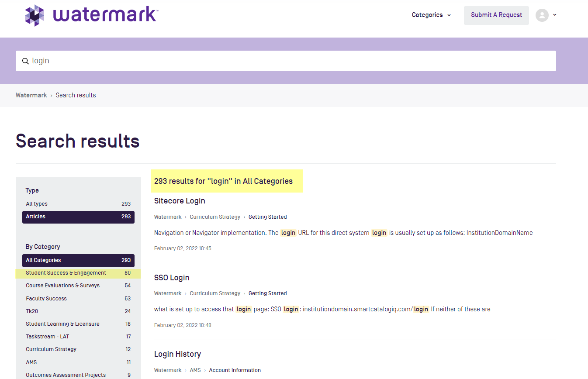Filter by Outcomes Assessment Projects

(x=78, y=375)
